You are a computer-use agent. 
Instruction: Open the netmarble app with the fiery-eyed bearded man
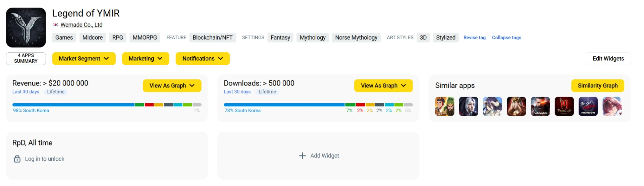540,106
